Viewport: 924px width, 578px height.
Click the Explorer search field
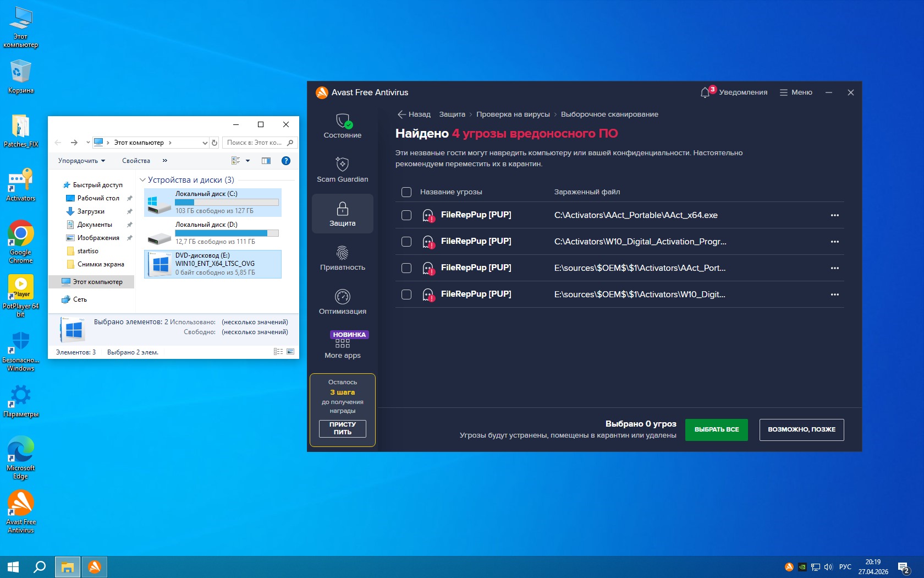click(255, 143)
